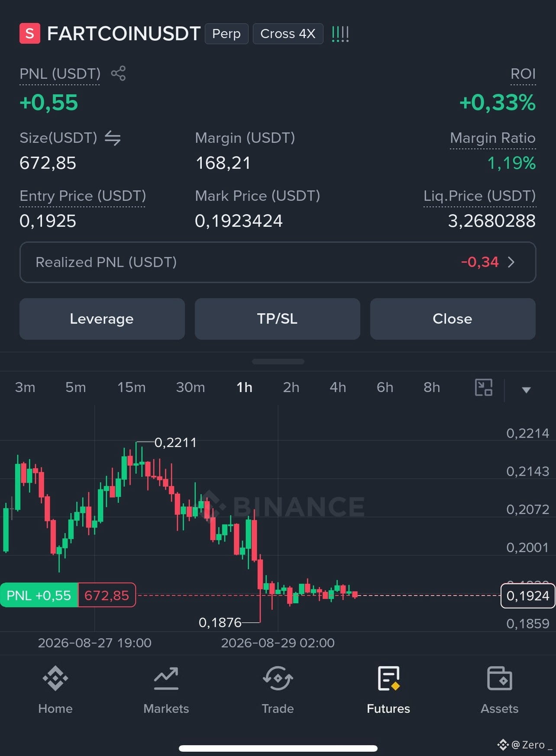
Task: Tap the 2026-08-27 19:00 time axis label
Action: 94,643
